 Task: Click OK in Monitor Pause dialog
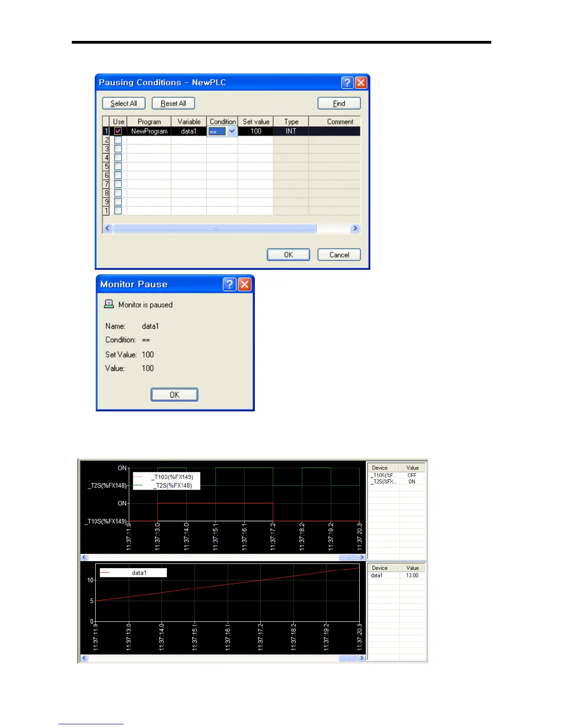174,395
